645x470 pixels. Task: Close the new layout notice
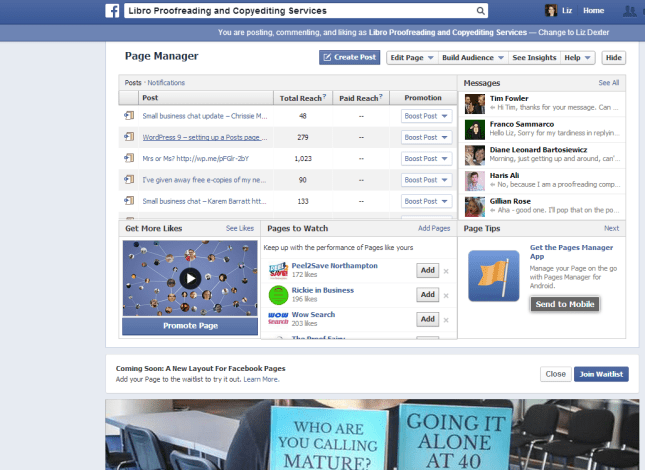click(x=555, y=374)
